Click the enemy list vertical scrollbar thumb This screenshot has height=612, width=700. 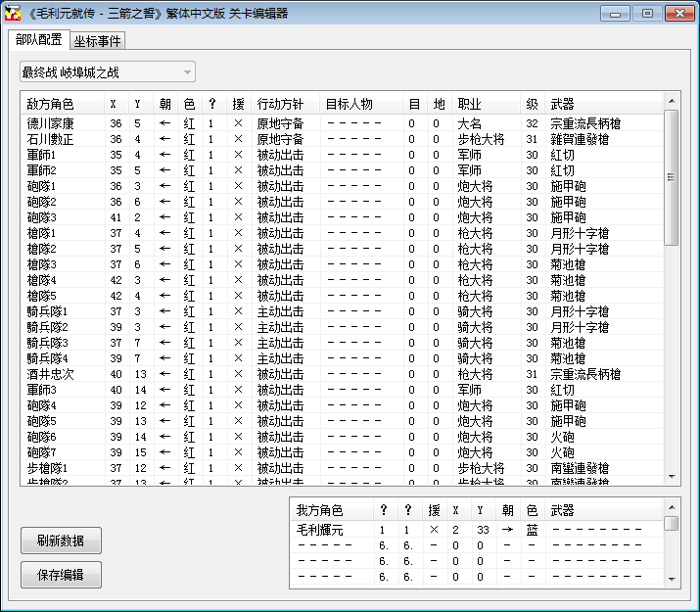tap(671, 177)
